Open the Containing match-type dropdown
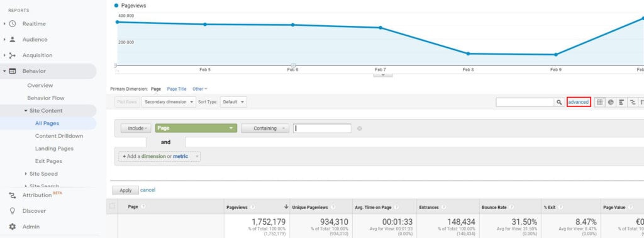This screenshot has height=238, width=644. pos(265,128)
